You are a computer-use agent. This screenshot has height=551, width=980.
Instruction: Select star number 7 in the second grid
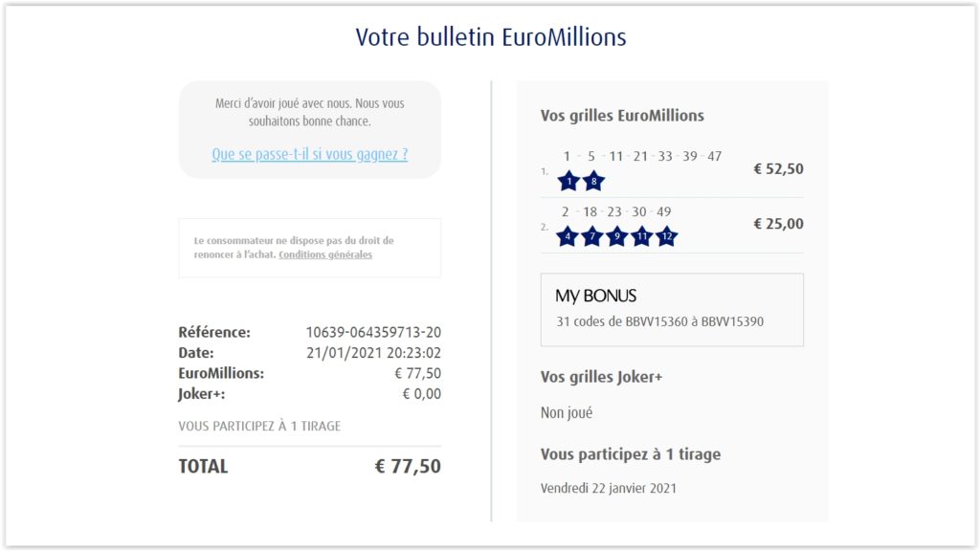tap(592, 236)
